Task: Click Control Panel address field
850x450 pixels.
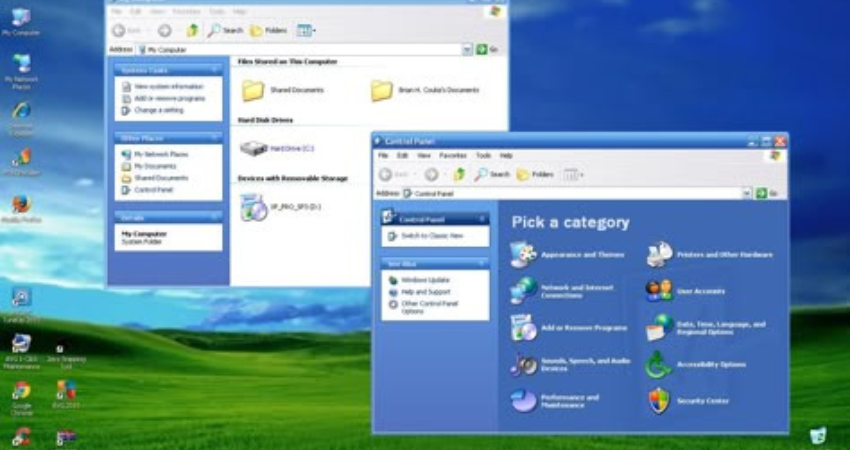Action: coord(577,194)
